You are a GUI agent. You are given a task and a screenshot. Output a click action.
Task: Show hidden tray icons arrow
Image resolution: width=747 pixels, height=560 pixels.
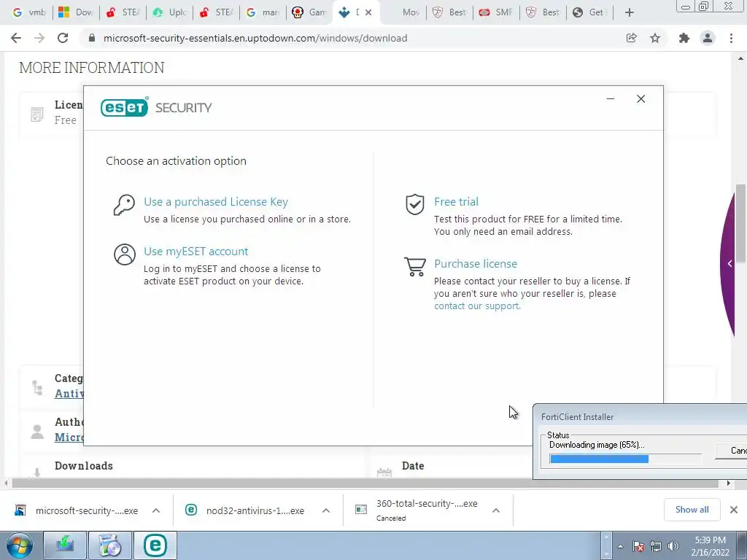pyautogui.click(x=620, y=547)
